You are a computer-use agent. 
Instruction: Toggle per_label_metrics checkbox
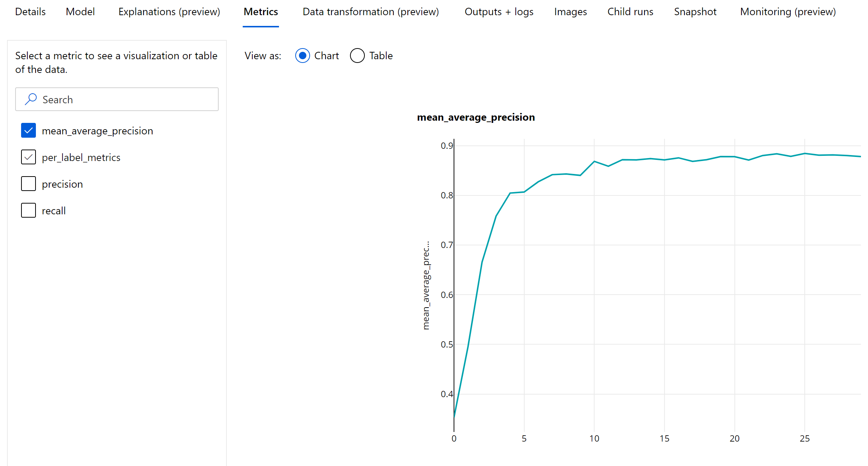click(x=28, y=157)
